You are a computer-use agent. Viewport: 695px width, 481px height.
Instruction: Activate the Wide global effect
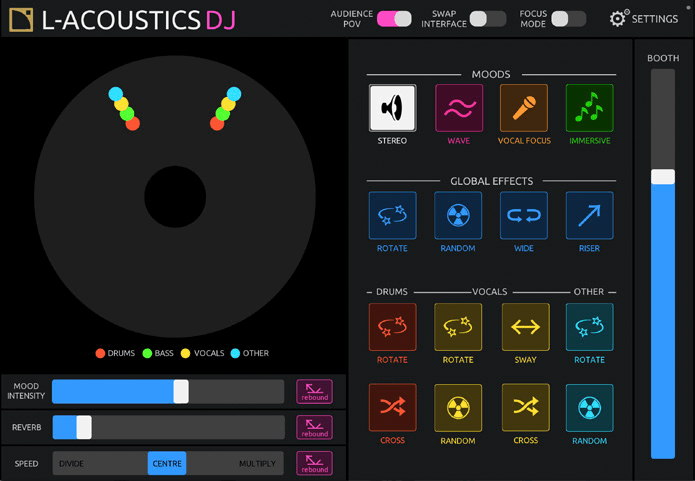[524, 216]
